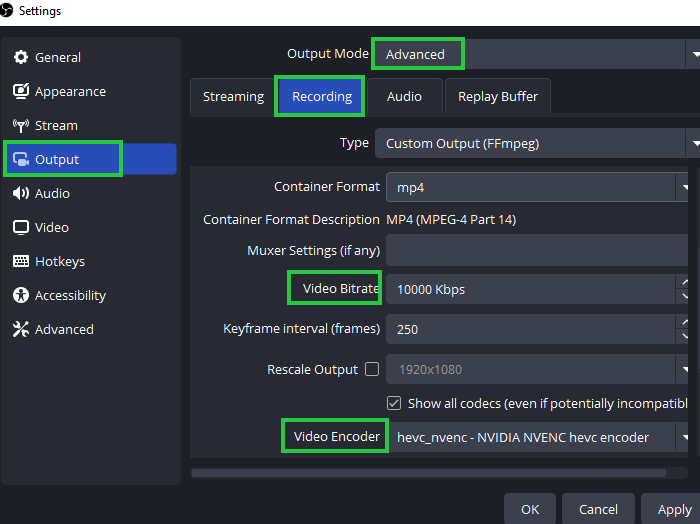Confirm settings with OK button
Viewport: 700px width, 524px height.
[530, 509]
